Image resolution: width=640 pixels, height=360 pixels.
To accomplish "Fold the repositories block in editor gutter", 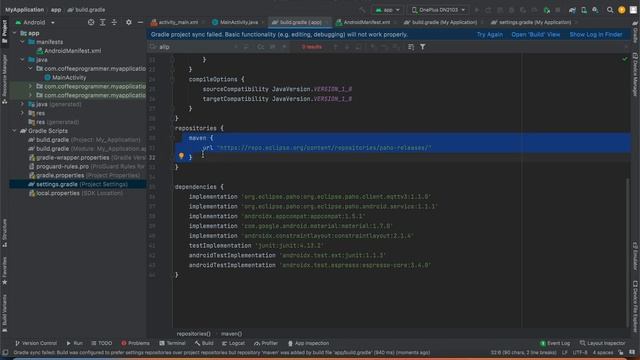I will (x=172, y=128).
